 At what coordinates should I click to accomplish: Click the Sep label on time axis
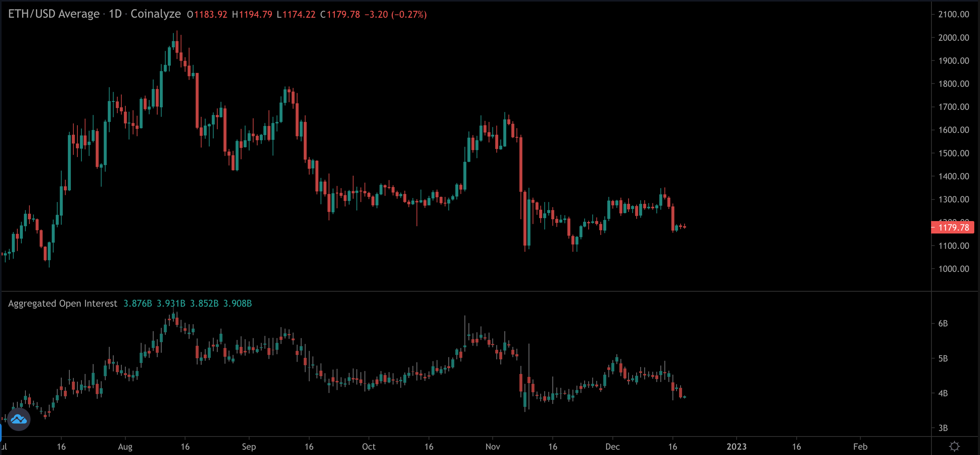point(249,447)
